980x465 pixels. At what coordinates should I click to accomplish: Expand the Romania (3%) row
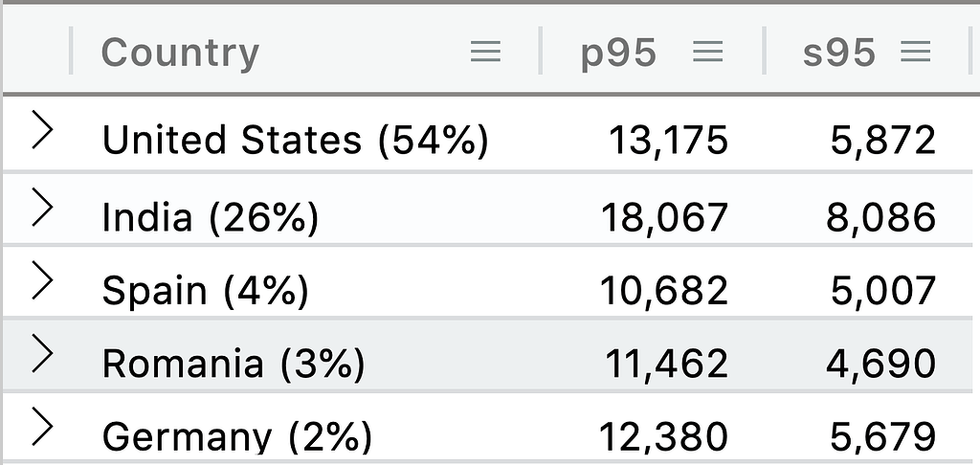42,354
